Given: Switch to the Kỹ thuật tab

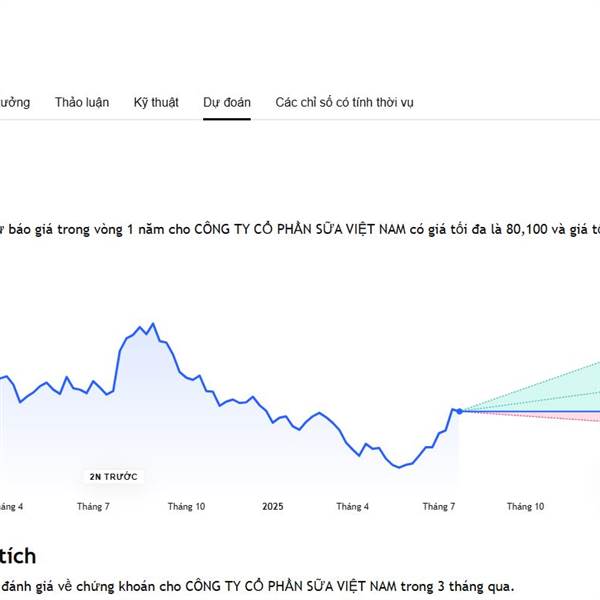Looking at the screenshot, I should [156, 102].
